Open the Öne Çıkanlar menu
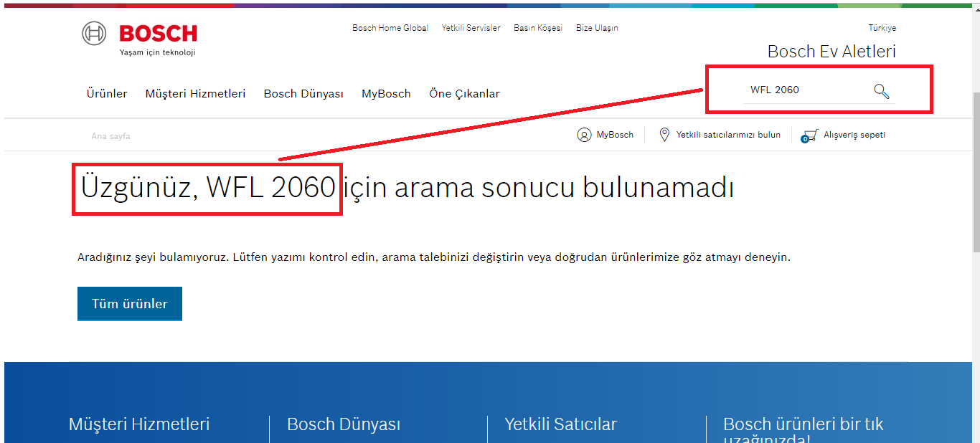Image resolution: width=980 pixels, height=443 pixels. [464, 94]
